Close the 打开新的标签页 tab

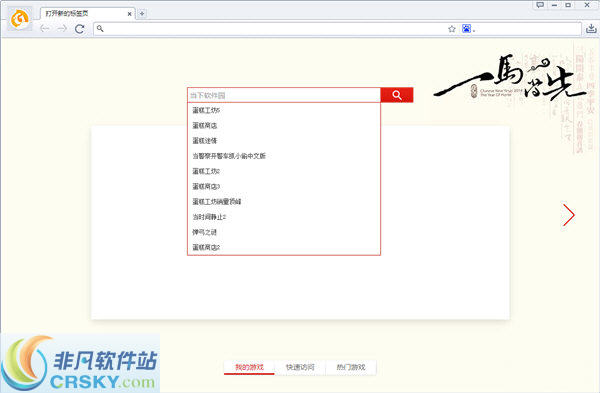pos(130,14)
